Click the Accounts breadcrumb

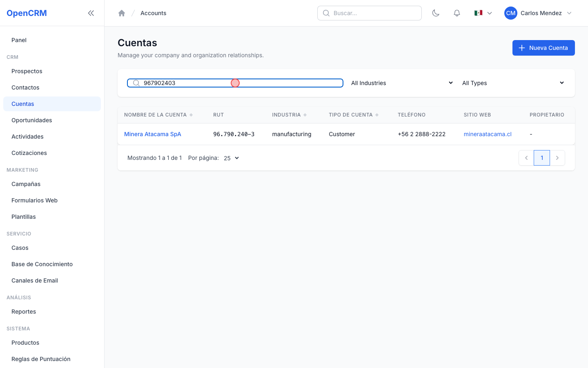pyautogui.click(x=153, y=13)
